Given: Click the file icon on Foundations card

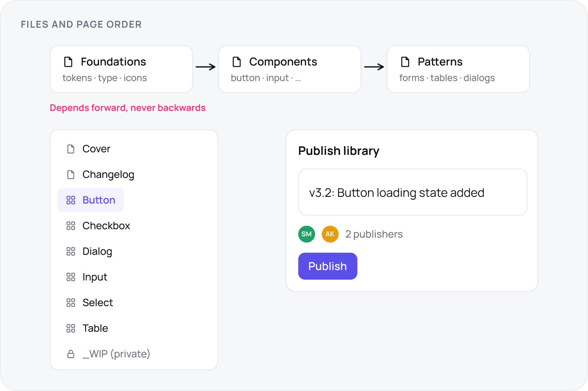Looking at the screenshot, I should (x=68, y=62).
